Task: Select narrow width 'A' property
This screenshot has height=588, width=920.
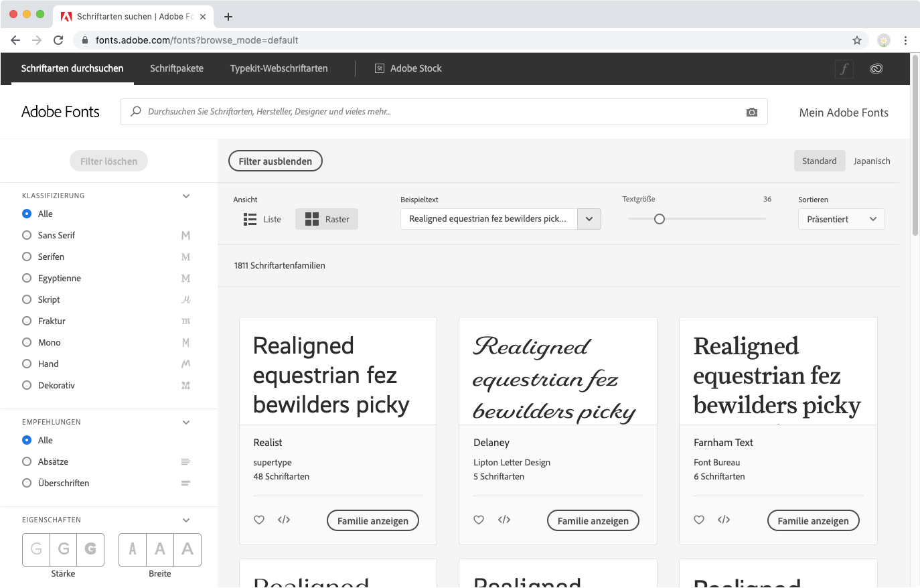Action: pos(133,549)
